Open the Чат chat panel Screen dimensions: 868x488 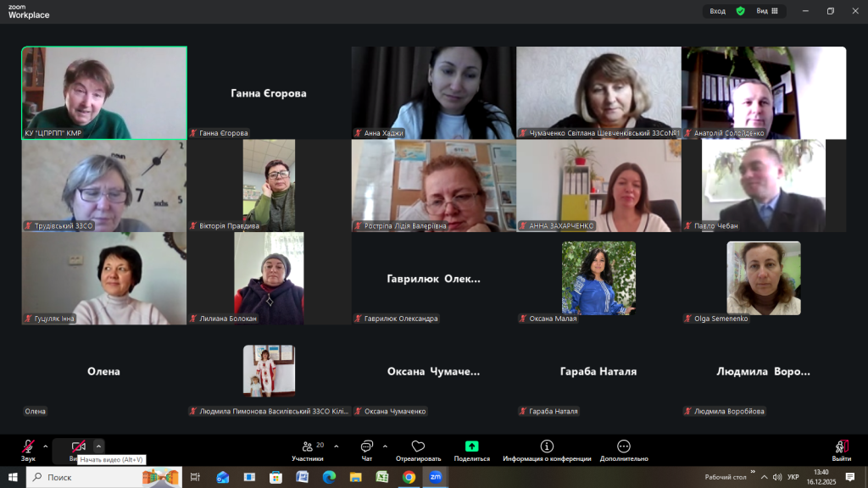click(x=366, y=449)
